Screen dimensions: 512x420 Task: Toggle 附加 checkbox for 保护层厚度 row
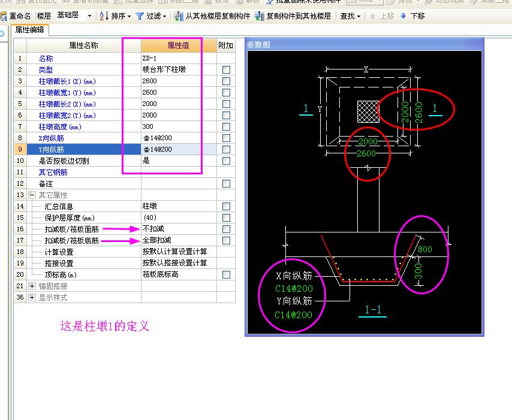226,218
